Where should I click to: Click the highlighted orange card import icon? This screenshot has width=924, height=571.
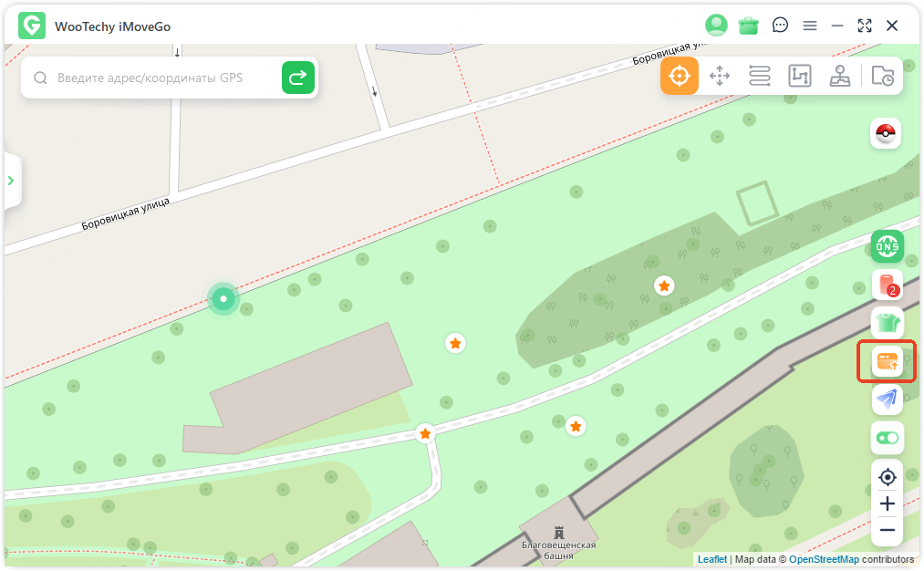pos(887,361)
